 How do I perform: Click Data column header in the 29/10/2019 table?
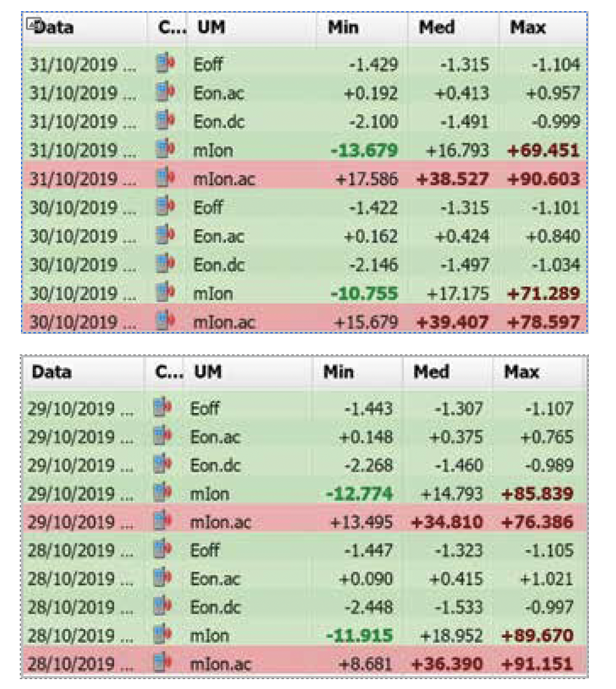click(52, 372)
